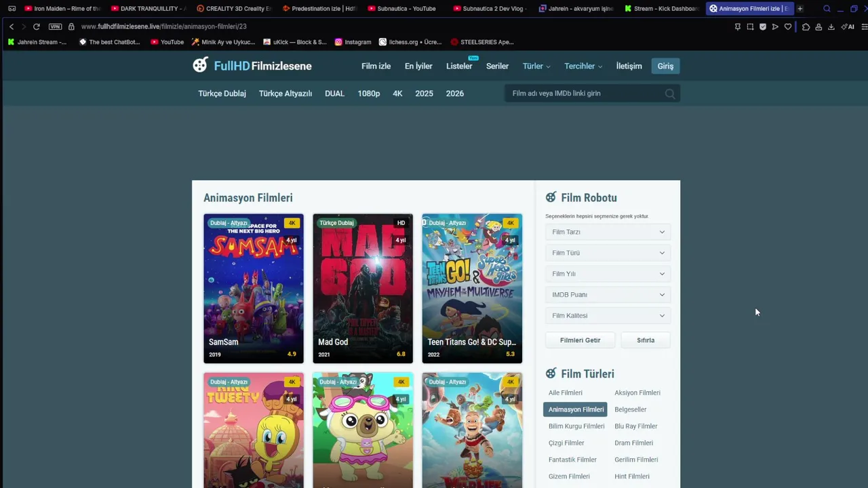This screenshot has width=868, height=488.
Task: Click the tab search magnifier icon
Action: click(x=827, y=9)
